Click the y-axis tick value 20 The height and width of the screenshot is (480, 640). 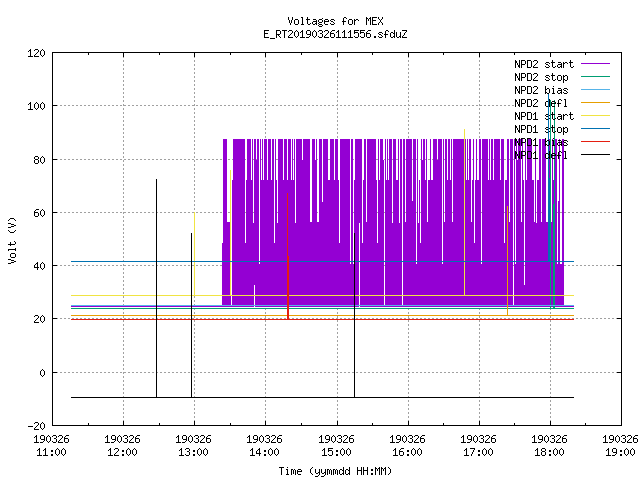pos(39,319)
